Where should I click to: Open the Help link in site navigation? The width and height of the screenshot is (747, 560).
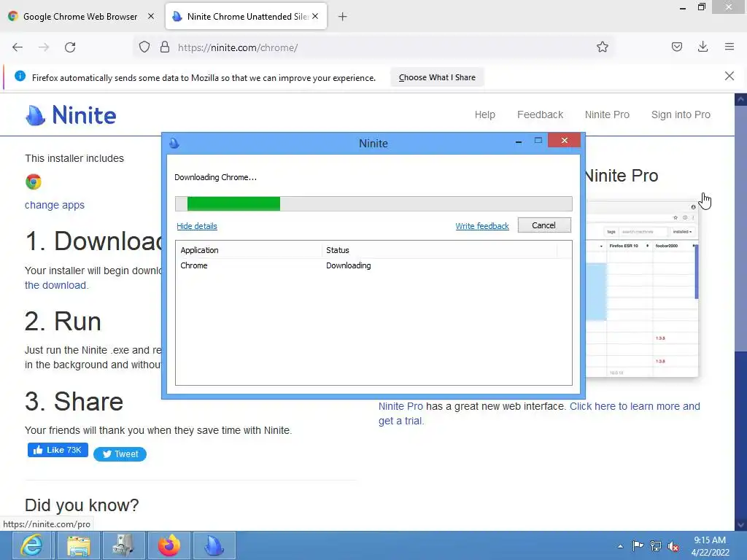click(485, 114)
